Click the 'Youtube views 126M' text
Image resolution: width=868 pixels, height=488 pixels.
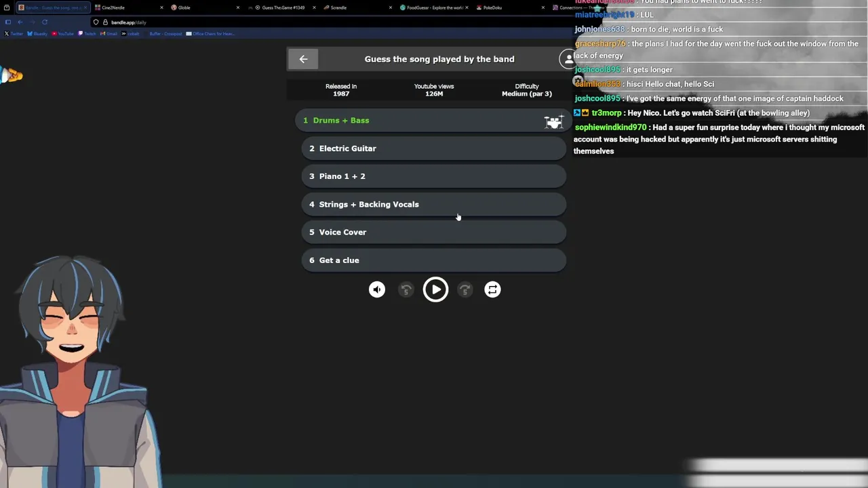434,90
